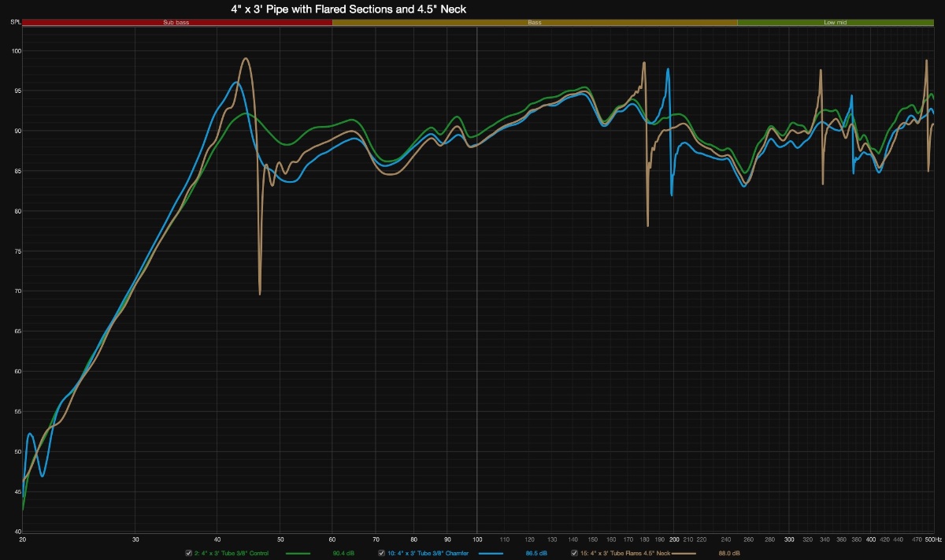The width and height of the screenshot is (945, 560).
Task: Uncheck the '4" x 3' Tube 3/8" Control' trace checkbox
Action: (x=188, y=553)
